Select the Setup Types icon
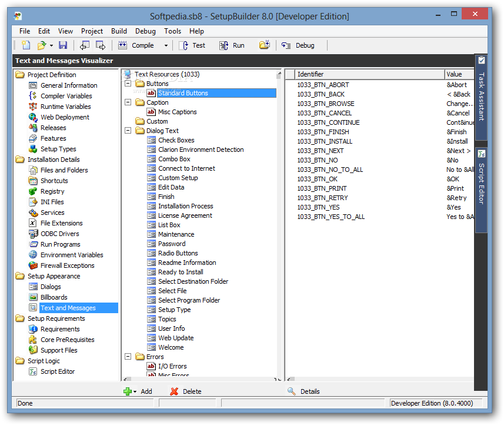Viewport: 504px width, 425px height. point(33,149)
